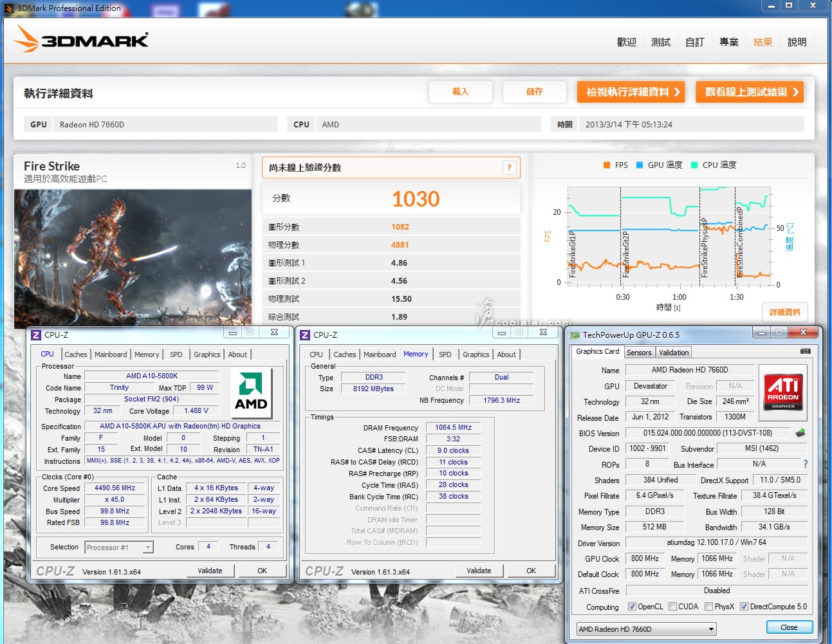
Task: Open the AMD Radeon HD 7660D GPU dropdown
Action: point(646,629)
